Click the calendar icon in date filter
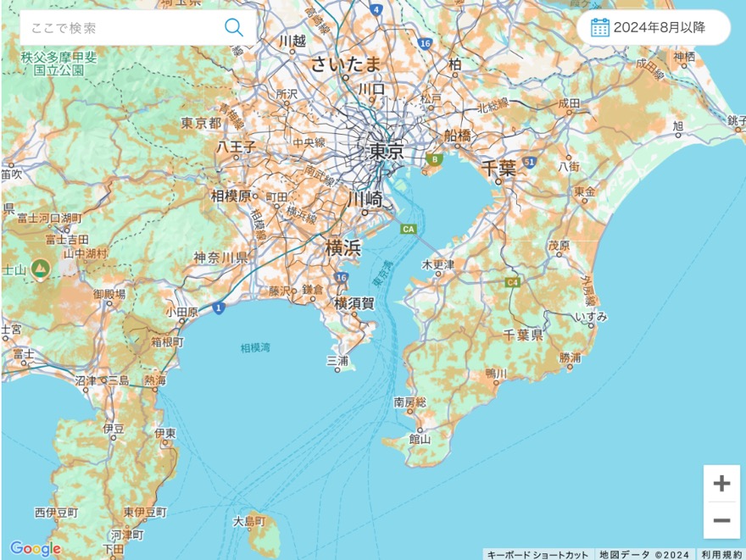 click(x=599, y=27)
